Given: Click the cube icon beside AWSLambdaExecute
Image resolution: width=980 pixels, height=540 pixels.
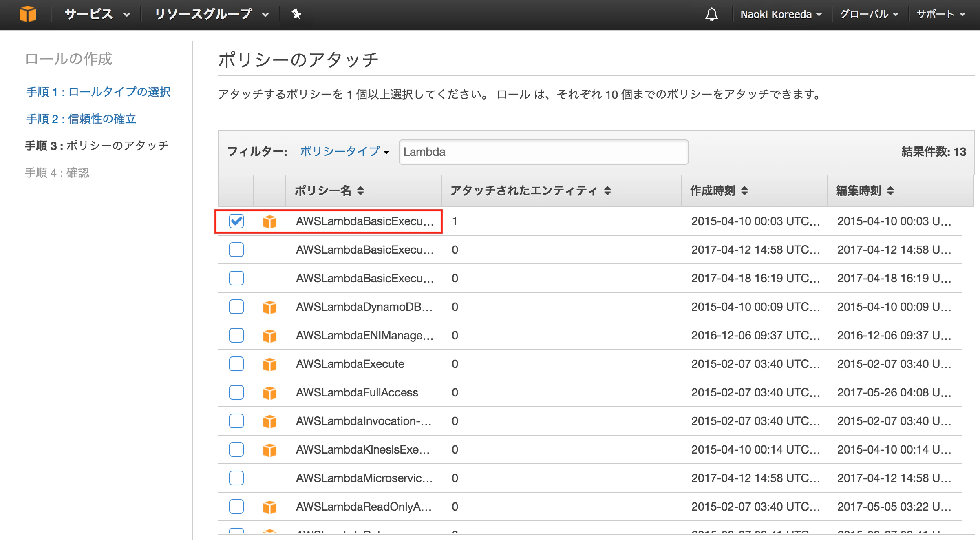Looking at the screenshot, I should click(270, 364).
